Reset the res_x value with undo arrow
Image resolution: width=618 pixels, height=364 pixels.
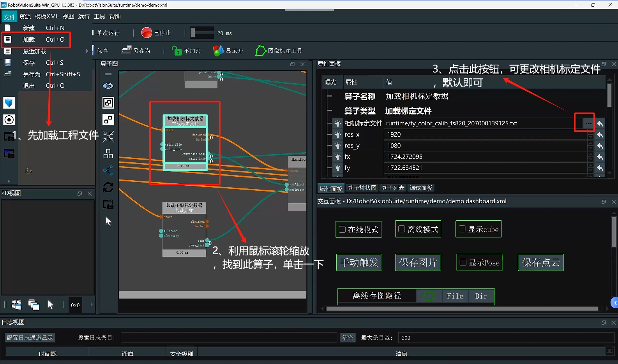coord(600,135)
